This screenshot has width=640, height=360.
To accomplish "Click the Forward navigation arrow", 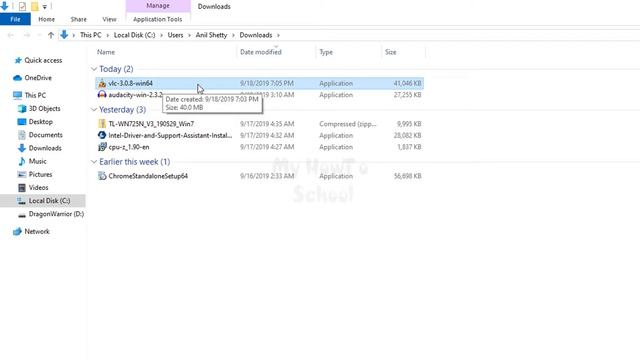I will 27,35.
